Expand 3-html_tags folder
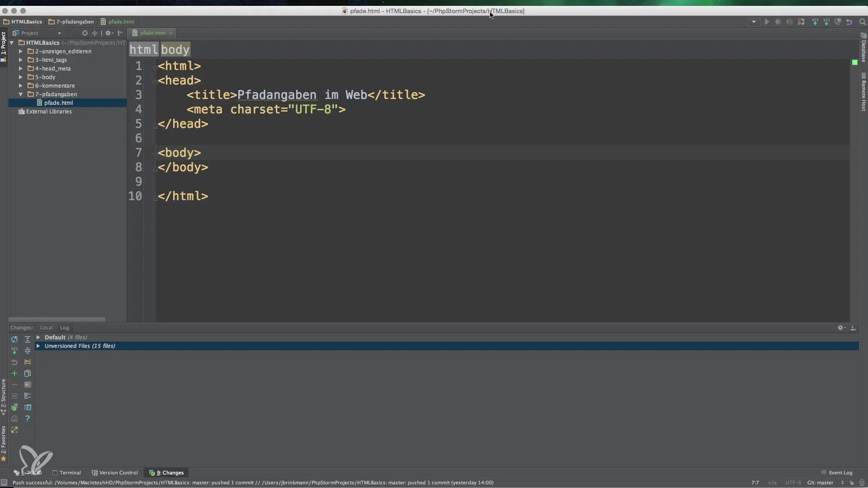This screenshot has width=868, height=488. click(x=20, y=60)
